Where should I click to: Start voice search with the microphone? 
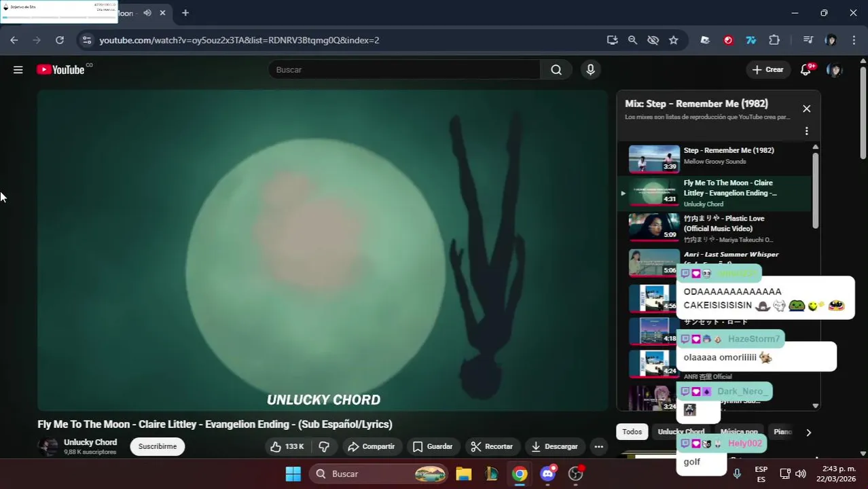tap(590, 69)
